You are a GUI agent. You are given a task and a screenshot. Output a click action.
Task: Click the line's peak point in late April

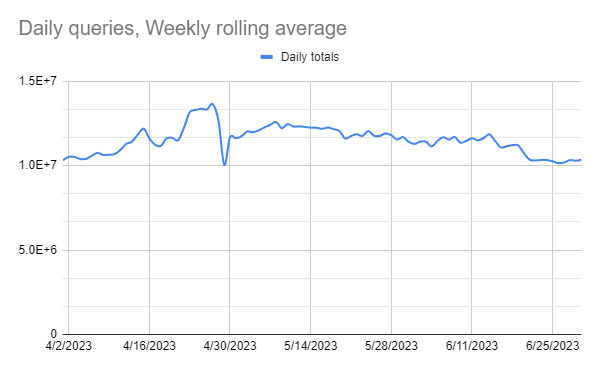[212, 104]
